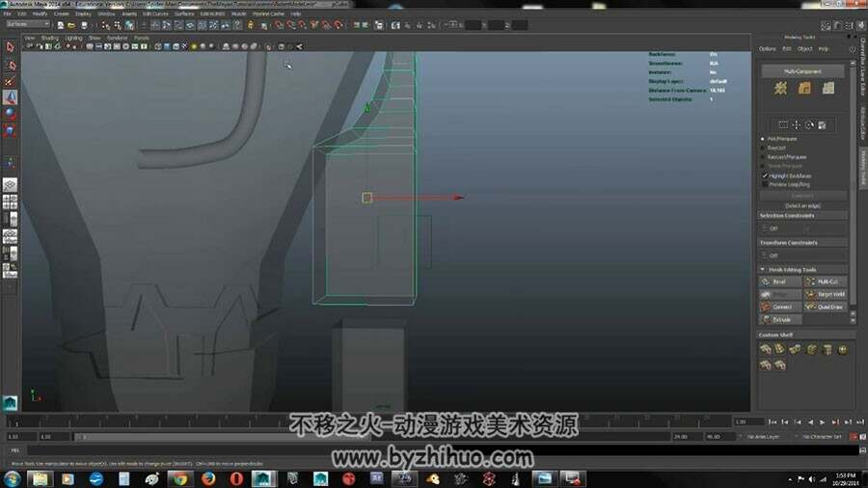The image size is (868, 488).
Task: Click viewport use all lights bulb icon
Action: tap(194, 46)
